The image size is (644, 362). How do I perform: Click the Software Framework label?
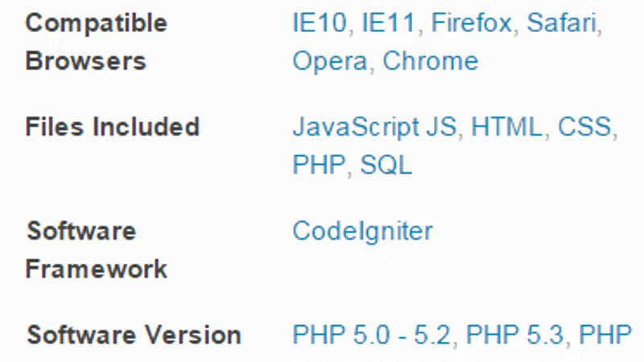96,250
